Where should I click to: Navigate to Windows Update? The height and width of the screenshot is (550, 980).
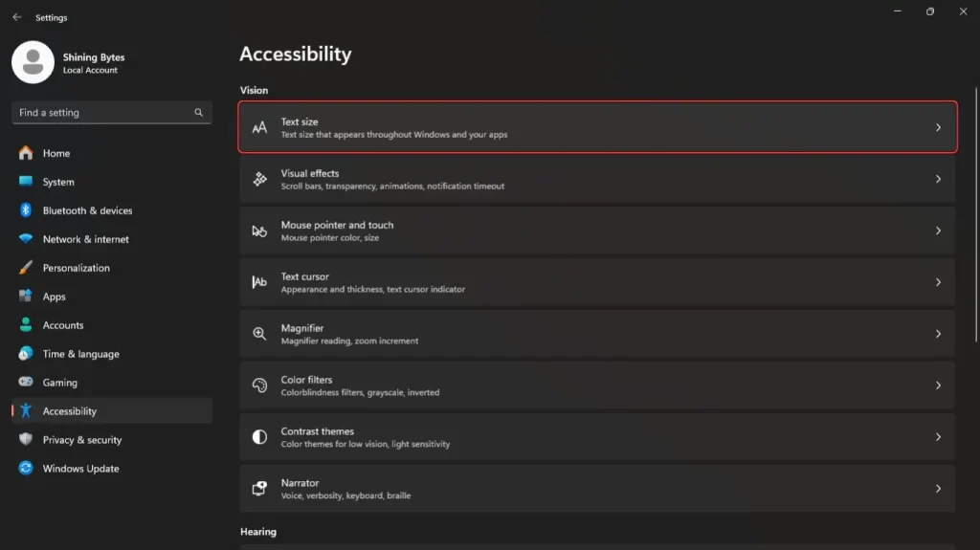point(80,469)
